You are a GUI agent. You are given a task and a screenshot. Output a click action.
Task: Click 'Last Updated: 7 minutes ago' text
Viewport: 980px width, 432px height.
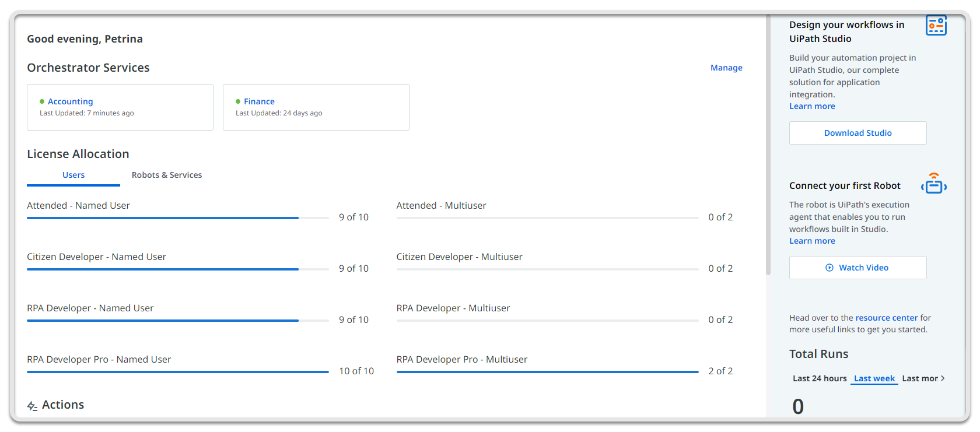click(87, 113)
